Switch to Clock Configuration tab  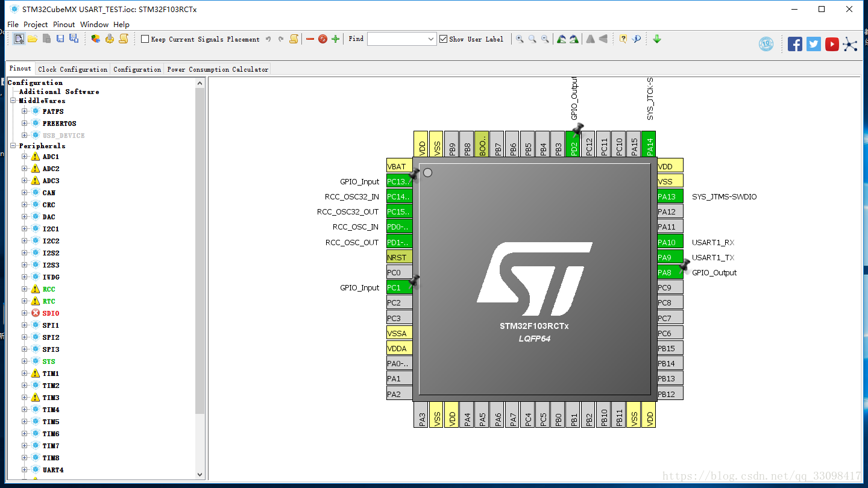click(x=72, y=68)
